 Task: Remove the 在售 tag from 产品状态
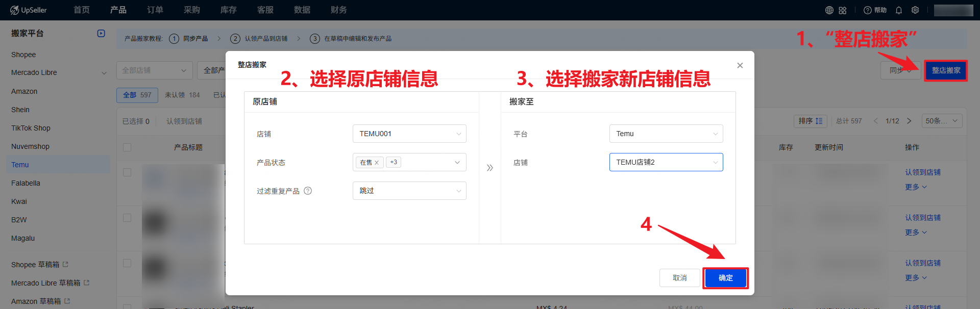(377, 163)
